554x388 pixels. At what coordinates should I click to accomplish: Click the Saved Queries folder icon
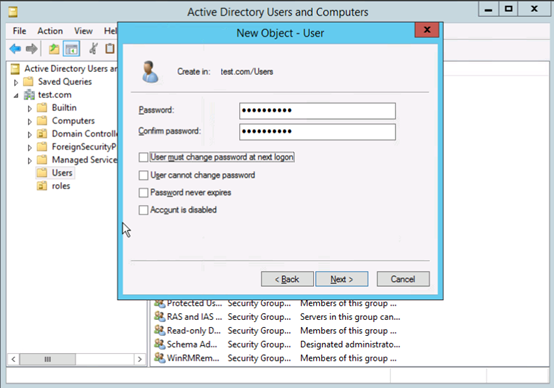pos(28,82)
